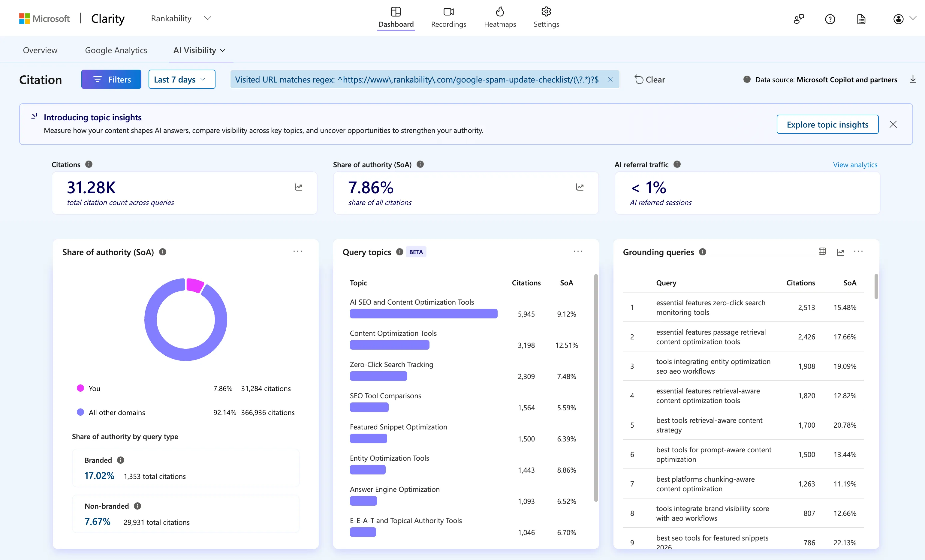Open the trend chart icon in Citations card
This screenshot has height=560, width=925.
[298, 187]
